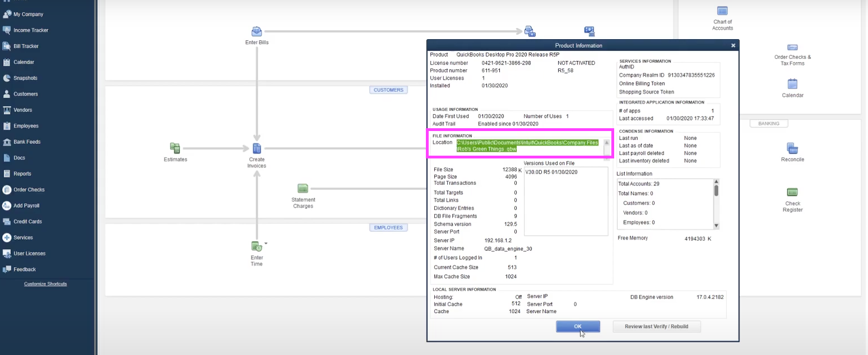Open the Statement Charges icon
Screen dimensions: 868x355
303,189
